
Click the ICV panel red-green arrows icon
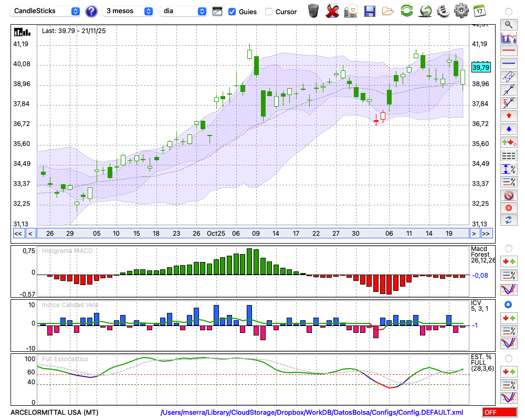point(509,318)
